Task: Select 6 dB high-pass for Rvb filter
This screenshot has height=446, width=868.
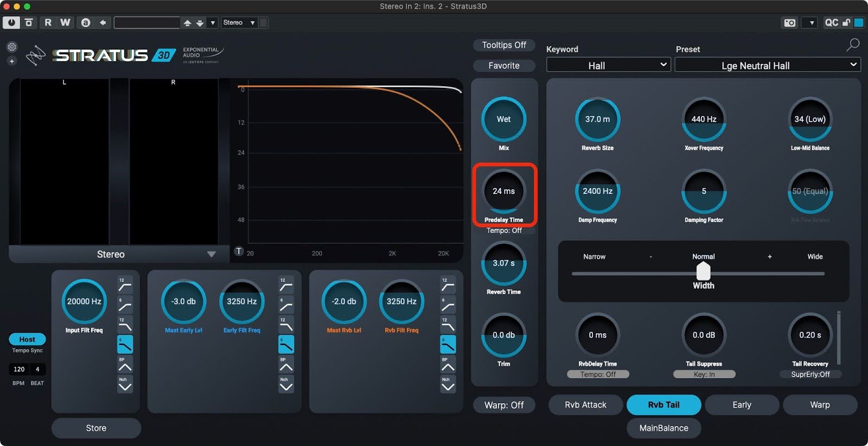Action: 448,305
